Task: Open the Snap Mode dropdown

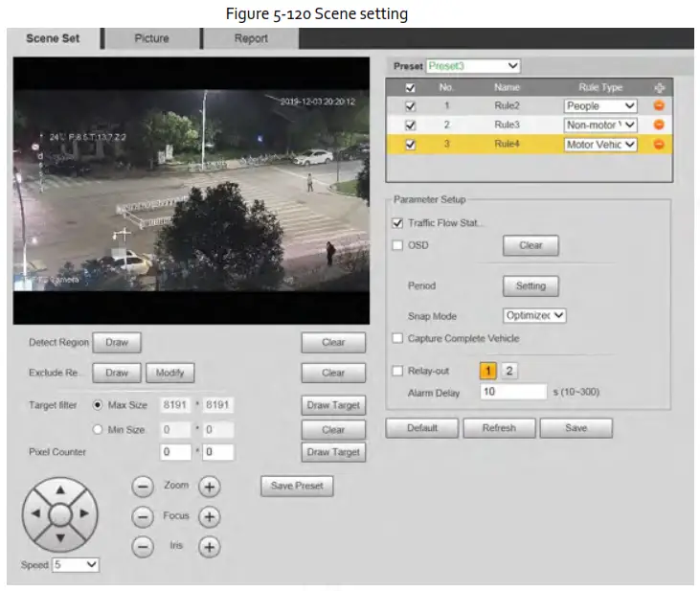Action: click(x=534, y=315)
